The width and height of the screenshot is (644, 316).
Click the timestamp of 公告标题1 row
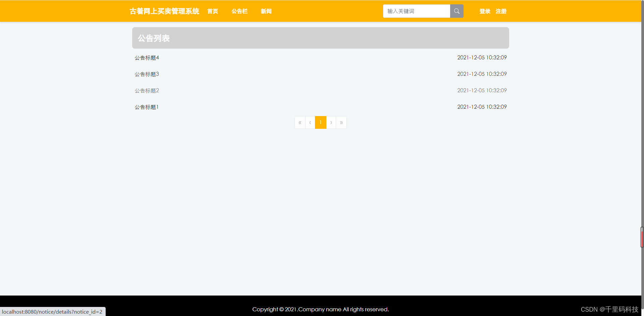pyautogui.click(x=482, y=107)
